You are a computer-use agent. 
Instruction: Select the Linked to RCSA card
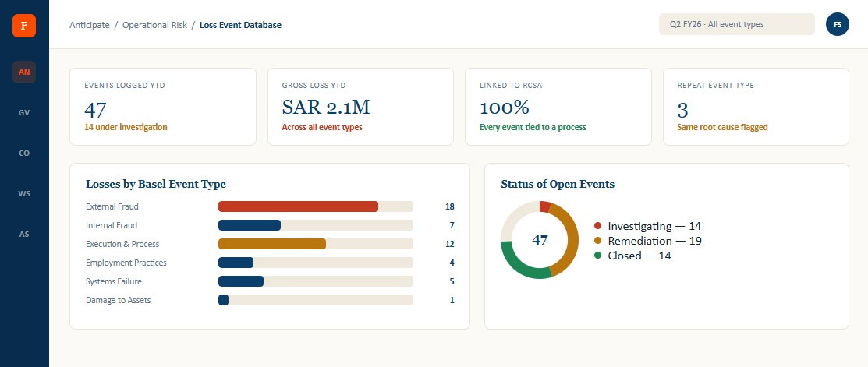tap(558, 107)
